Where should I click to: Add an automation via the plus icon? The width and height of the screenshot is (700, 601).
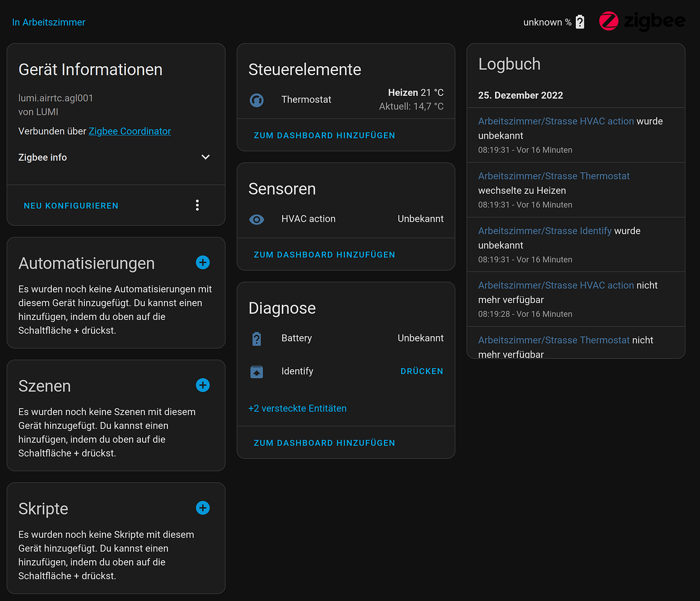tap(202, 263)
